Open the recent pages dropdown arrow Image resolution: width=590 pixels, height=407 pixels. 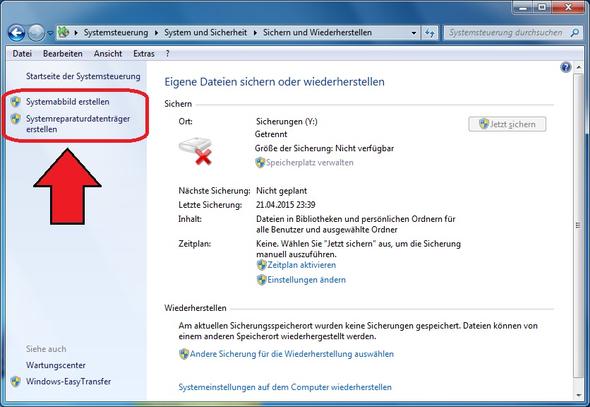[x=50, y=33]
